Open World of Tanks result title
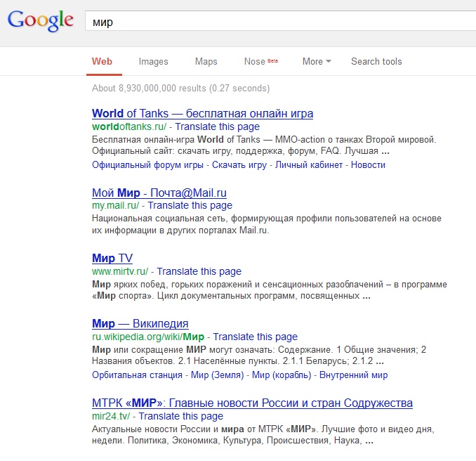The image size is (476, 461). click(x=202, y=113)
